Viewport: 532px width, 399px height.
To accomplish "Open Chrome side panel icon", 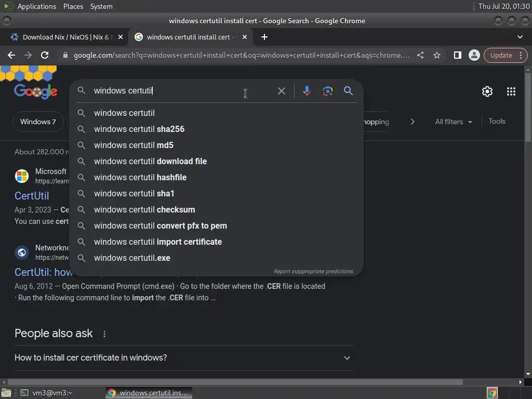I will (457, 55).
